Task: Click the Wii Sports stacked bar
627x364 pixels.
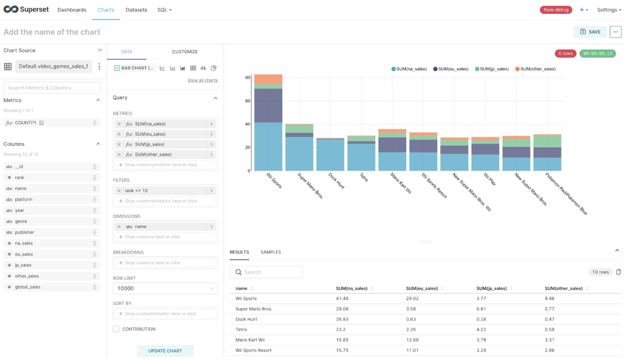Action: click(x=268, y=123)
